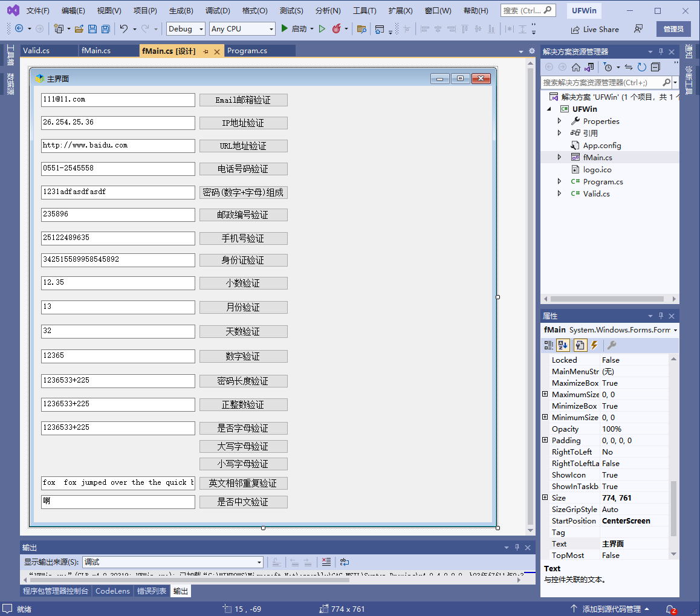Switch to the 错误列表 tab at bottom
Image resolution: width=700 pixels, height=616 pixels.
tap(152, 591)
